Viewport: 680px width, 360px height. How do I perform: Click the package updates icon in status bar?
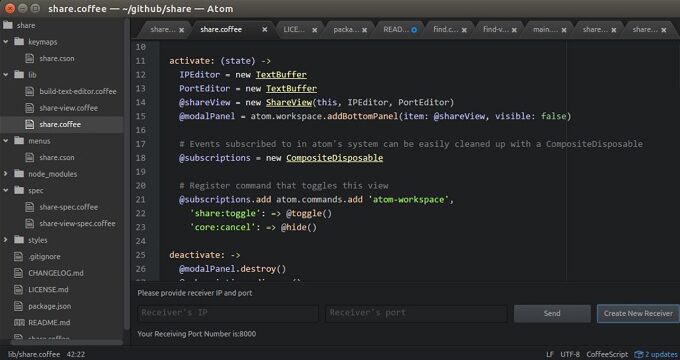pyautogui.click(x=639, y=354)
